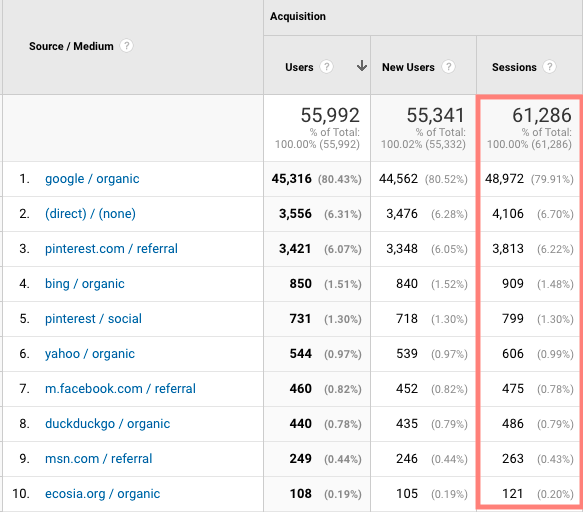Viewport: 583px width, 512px height.
Task: Open m.facebook.com / referral source link
Action: [x=120, y=389]
